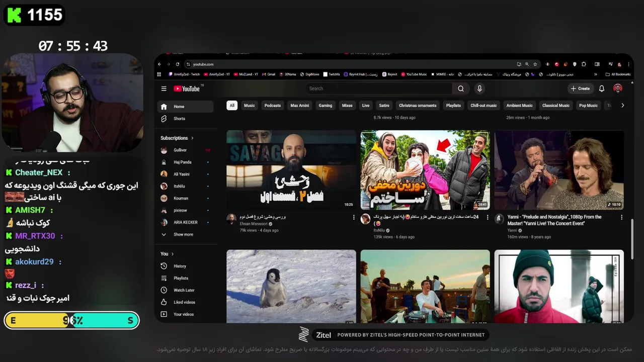Select the Christmas ornaments filter chip
Screen dimensions: 644x362
point(418,106)
